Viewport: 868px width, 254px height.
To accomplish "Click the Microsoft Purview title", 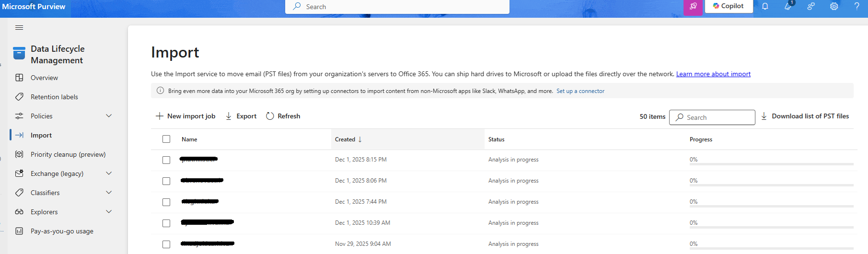I will pyautogui.click(x=34, y=7).
